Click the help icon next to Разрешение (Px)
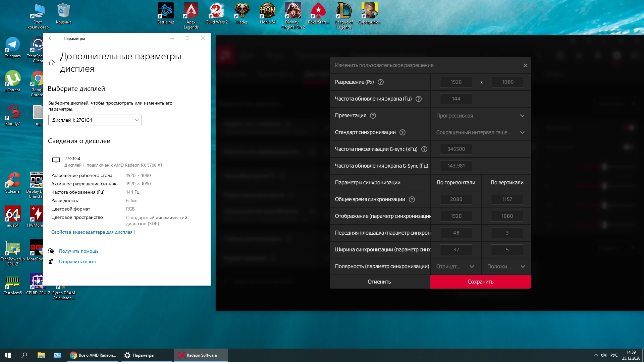The width and height of the screenshot is (644, 362). tap(381, 82)
